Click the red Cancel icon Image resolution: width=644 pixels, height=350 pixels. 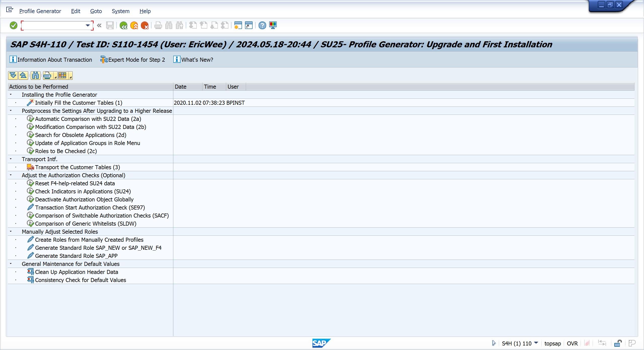pos(145,25)
